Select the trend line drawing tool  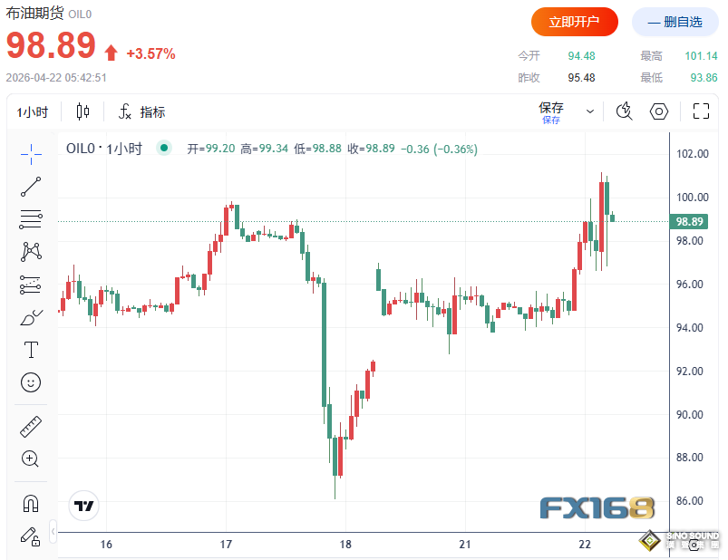pos(31,187)
